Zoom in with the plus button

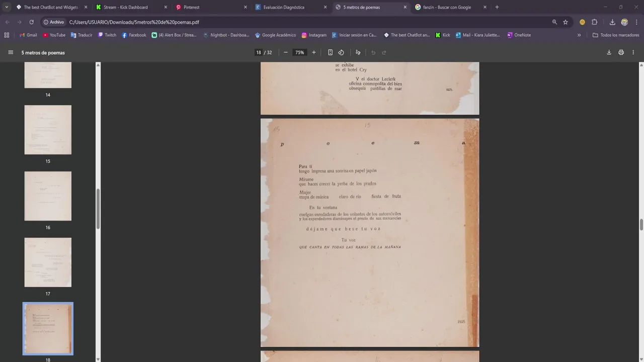[x=314, y=52]
